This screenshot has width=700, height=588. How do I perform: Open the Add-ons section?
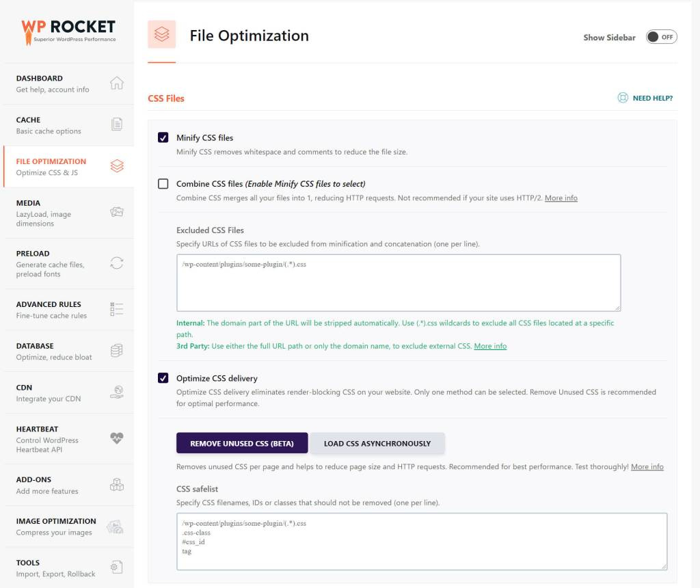point(69,485)
